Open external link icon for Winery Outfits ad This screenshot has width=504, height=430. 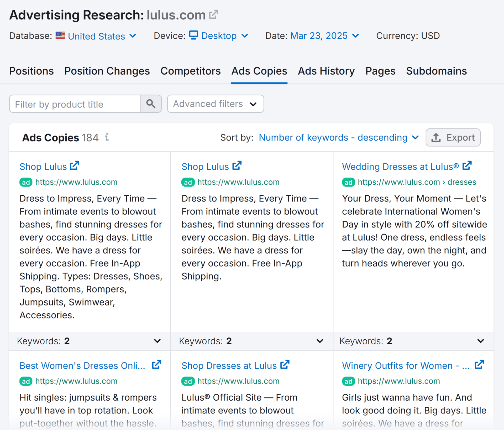479,365
